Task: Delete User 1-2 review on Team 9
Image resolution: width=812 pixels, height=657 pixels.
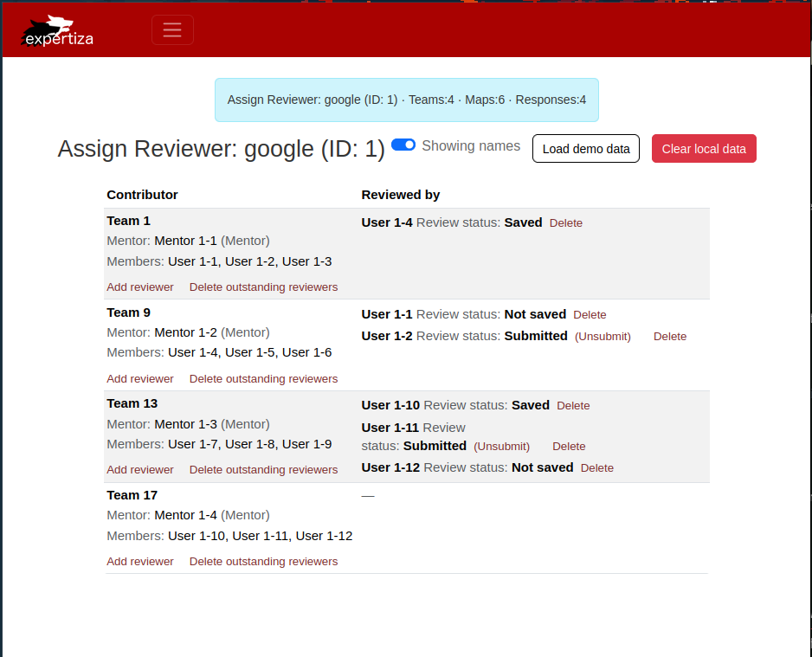Action: pos(669,337)
